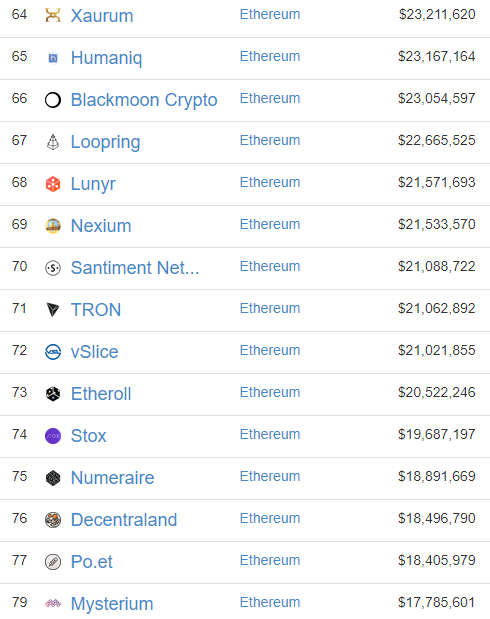
Task: Open the Po.et token name link
Action: coord(92,562)
